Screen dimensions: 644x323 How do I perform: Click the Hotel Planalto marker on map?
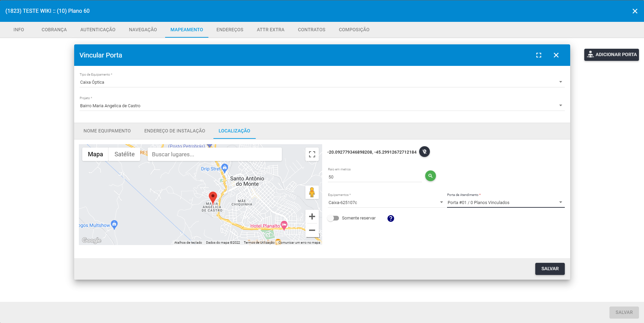click(x=284, y=225)
